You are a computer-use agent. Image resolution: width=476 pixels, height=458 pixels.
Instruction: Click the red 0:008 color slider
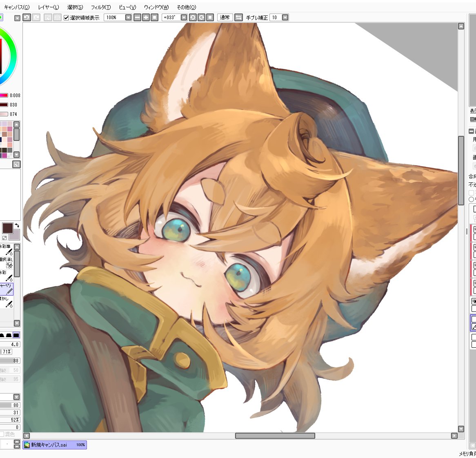tap(4, 95)
